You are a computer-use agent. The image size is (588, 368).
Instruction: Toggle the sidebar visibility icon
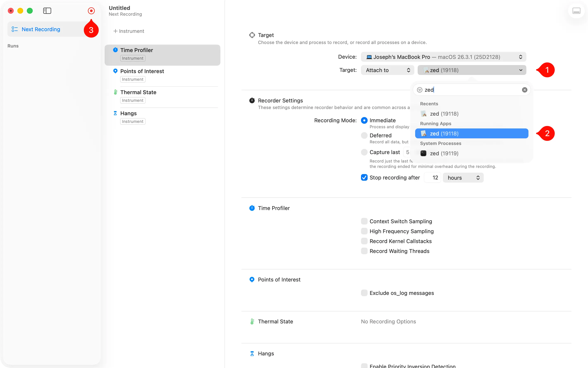point(47,11)
